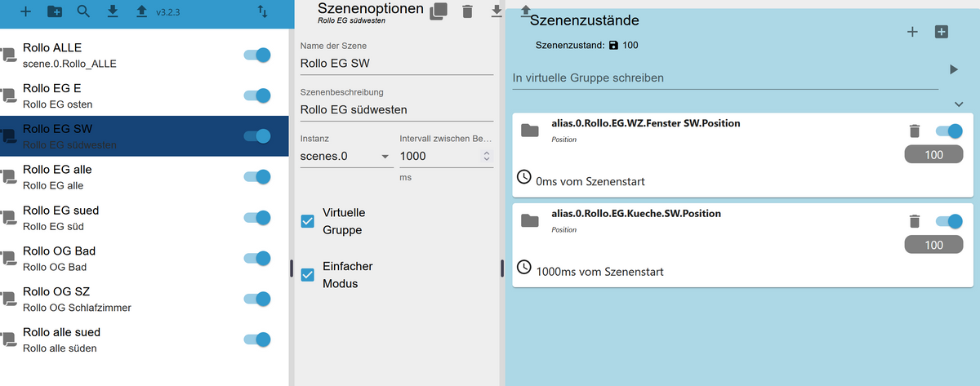This screenshot has width=980, height=386.
Task: Toggle the Rollo ALLE scene switch
Action: pyautogui.click(x=257, y=55)
